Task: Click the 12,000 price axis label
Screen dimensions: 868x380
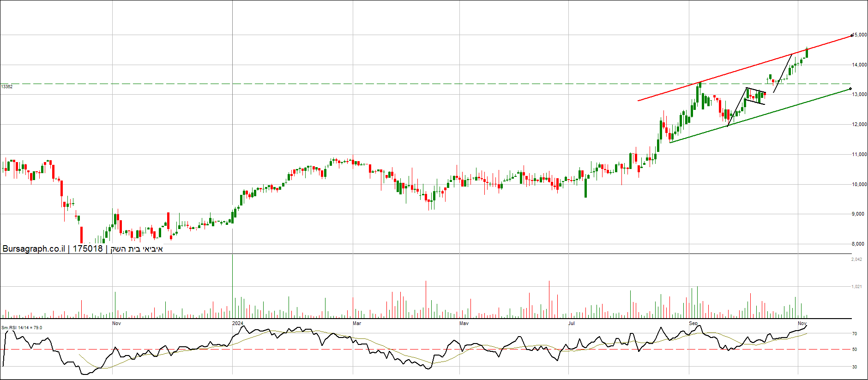Action: point(859,124)
